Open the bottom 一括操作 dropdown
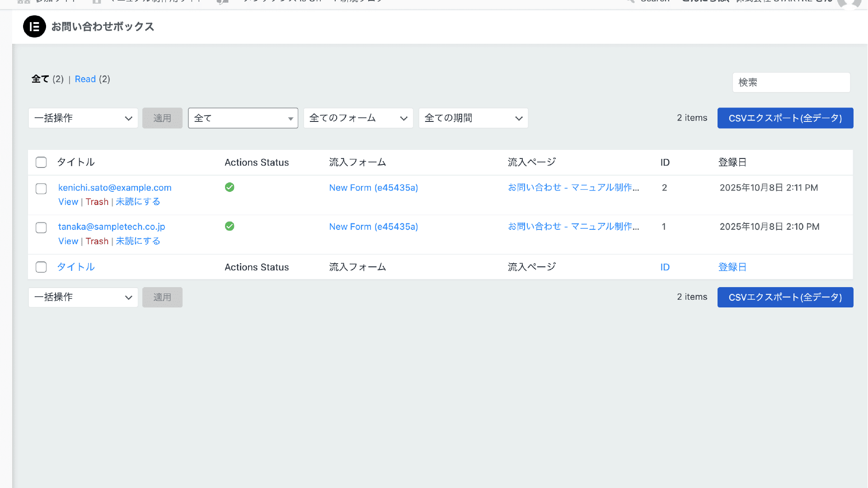The image size is (868, 488). [x=83, y=297]
